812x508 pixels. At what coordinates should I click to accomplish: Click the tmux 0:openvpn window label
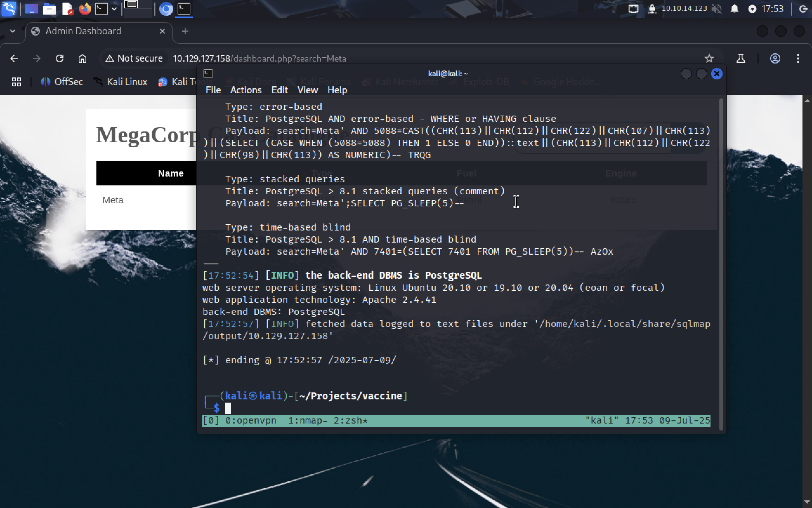tap(251, 420)
